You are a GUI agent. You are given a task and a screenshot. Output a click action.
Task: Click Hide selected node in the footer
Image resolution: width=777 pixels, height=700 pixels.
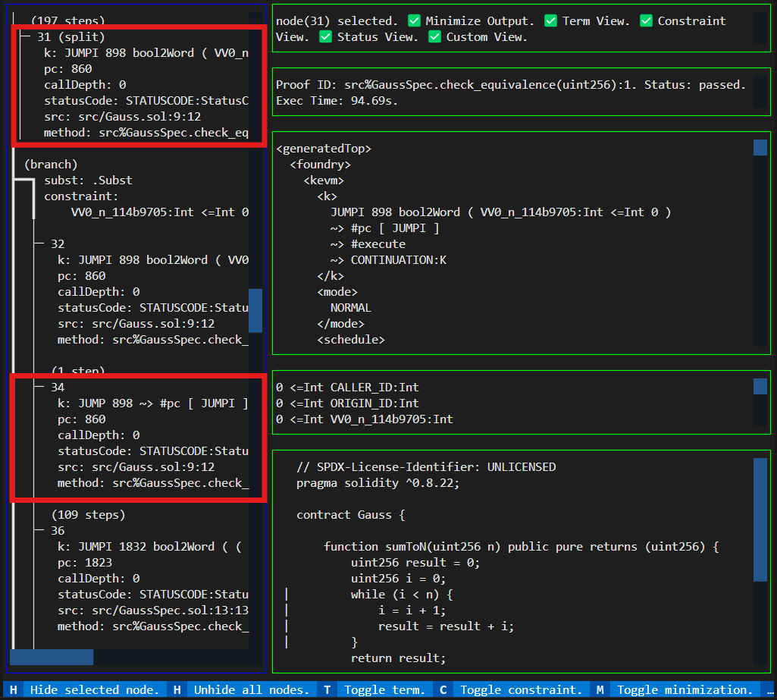pos(94,689)
